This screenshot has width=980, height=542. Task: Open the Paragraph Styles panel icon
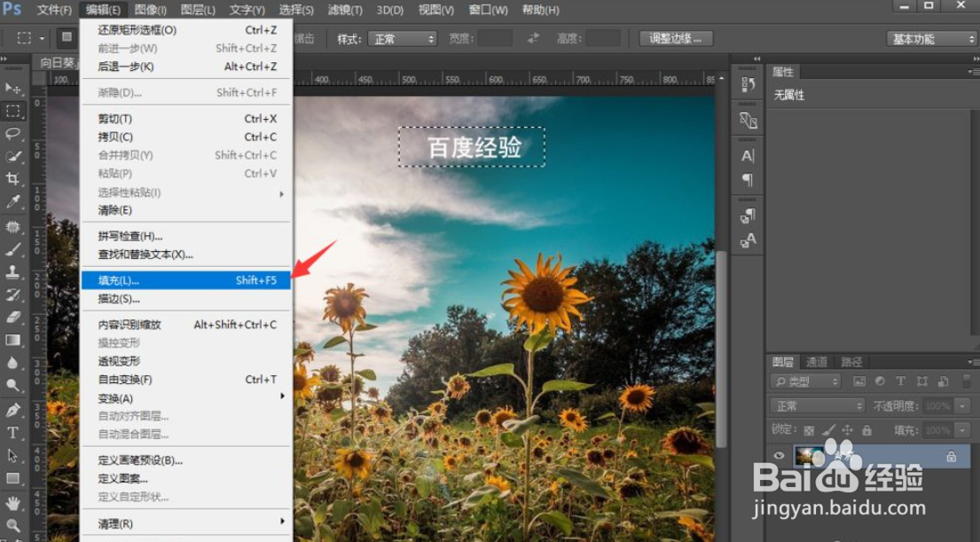click(748, 216)
